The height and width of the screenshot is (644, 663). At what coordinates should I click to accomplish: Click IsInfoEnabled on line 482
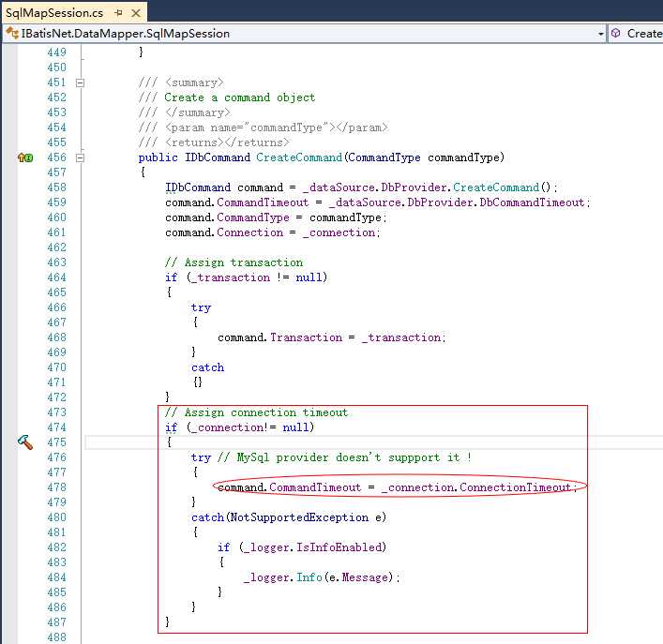pos(339,547)
